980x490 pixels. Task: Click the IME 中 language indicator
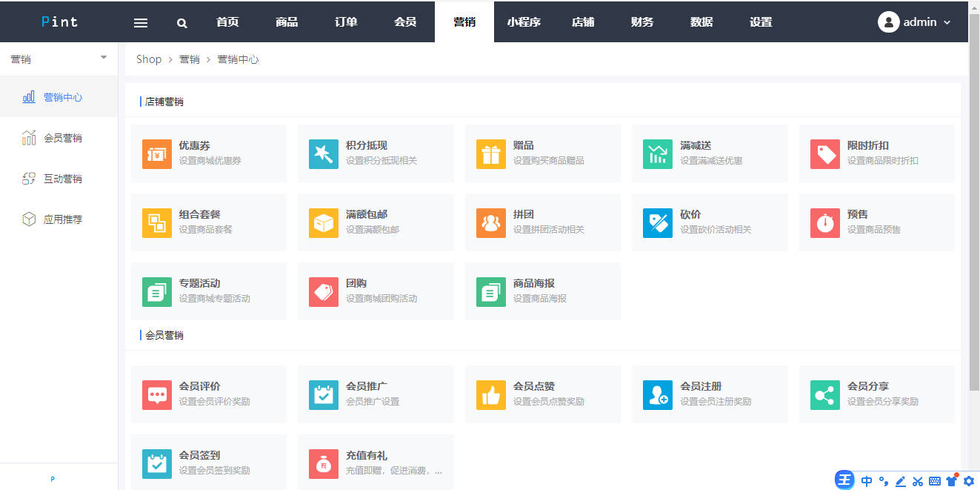(866, 481)
